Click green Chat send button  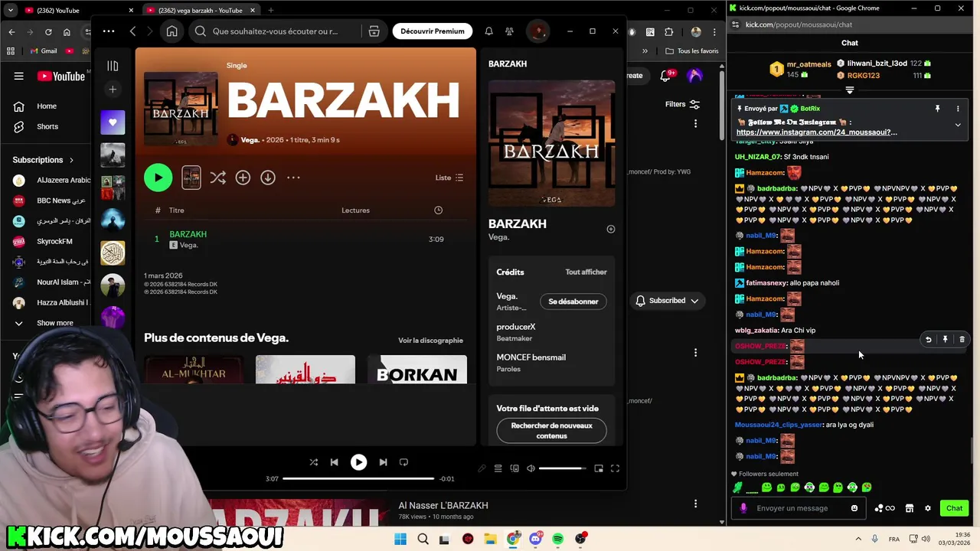[x=954, y=508]
